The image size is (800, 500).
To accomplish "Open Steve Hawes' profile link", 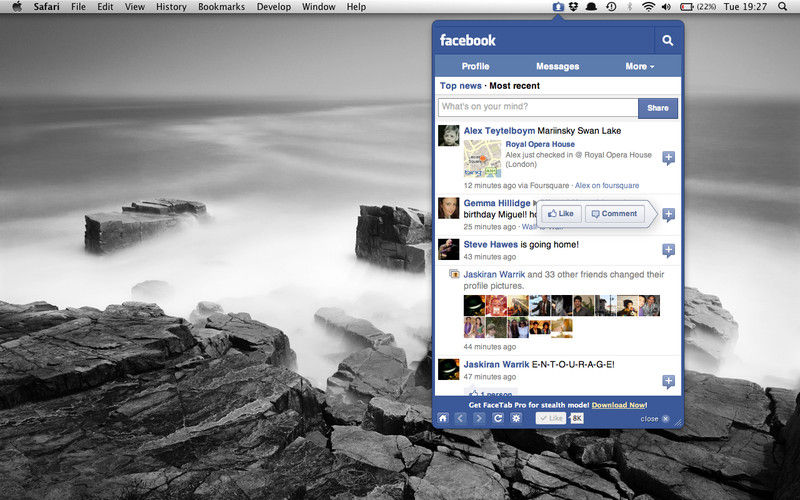I will 490,244.
